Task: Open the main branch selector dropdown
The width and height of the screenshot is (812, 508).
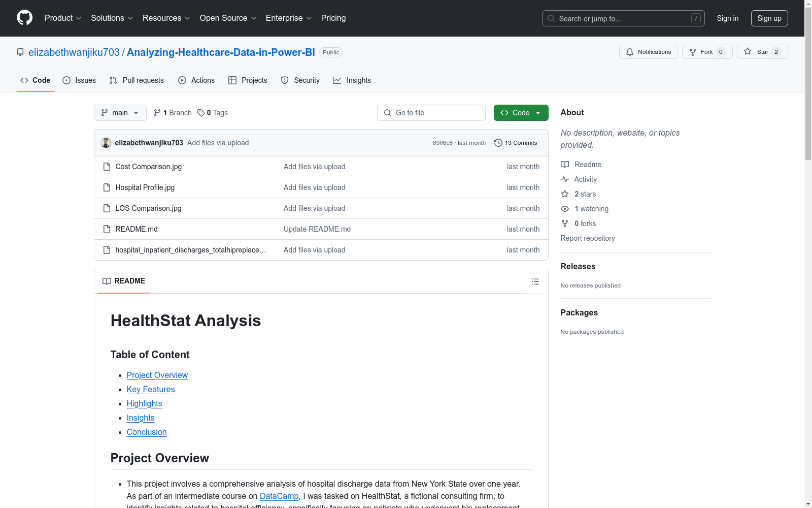Action: click(x=120, y=113)
